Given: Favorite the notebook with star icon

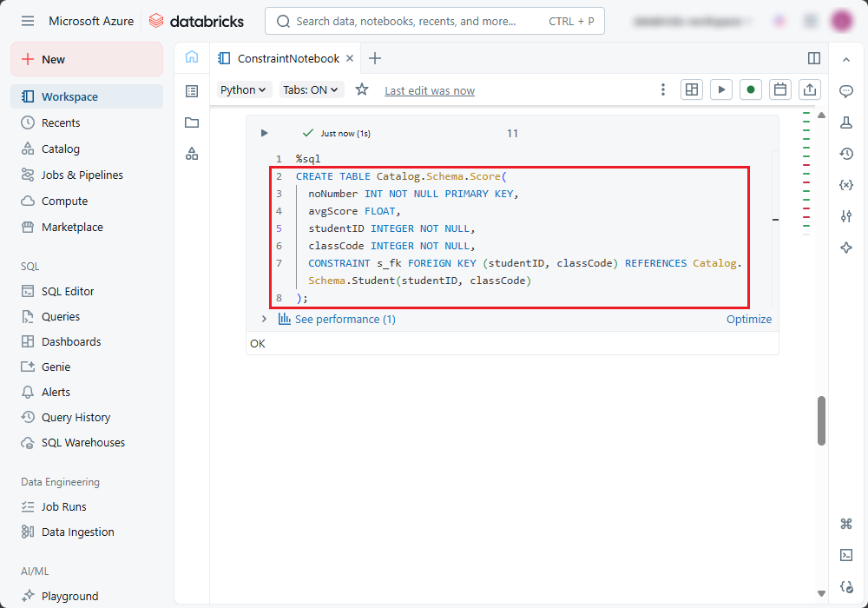Looking at the screenshot, I should click(362, 89).
